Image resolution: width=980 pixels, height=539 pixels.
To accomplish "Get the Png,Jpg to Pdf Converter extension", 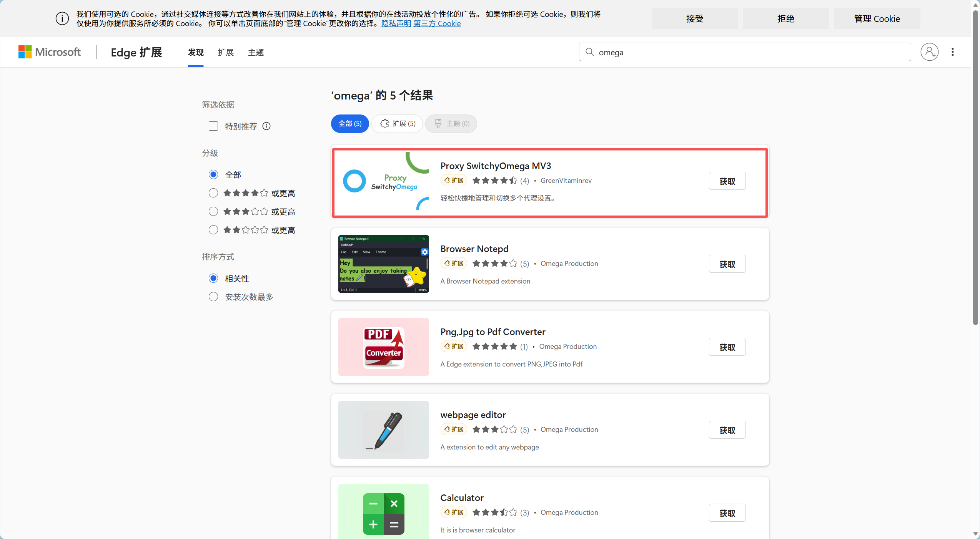I will coord(727,347).
